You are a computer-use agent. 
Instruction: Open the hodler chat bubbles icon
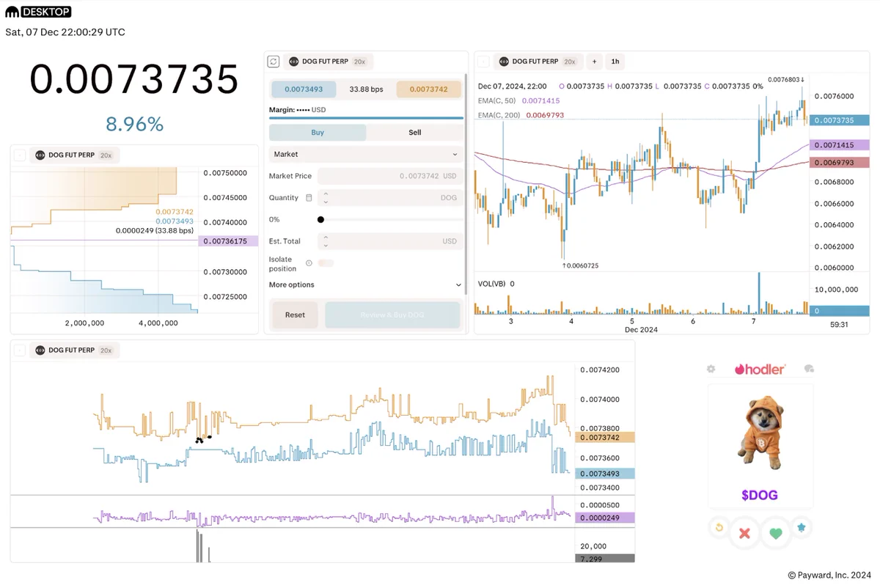809,369
